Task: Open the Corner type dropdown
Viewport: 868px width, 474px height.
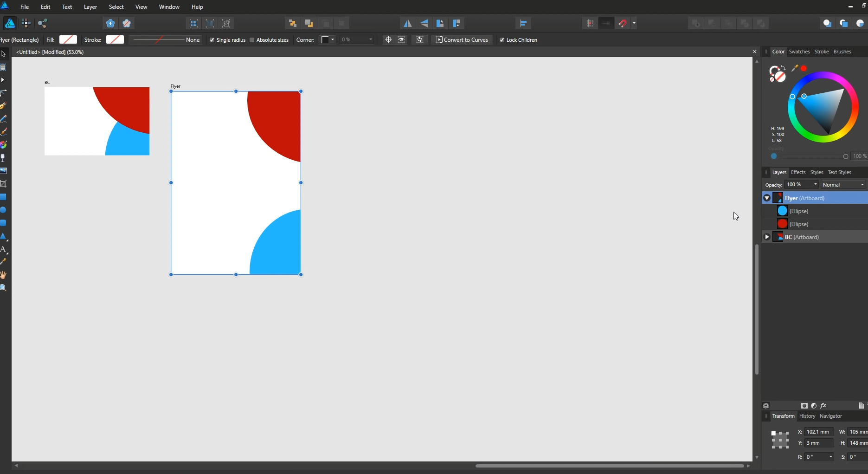Action: [x=332, y=40]
